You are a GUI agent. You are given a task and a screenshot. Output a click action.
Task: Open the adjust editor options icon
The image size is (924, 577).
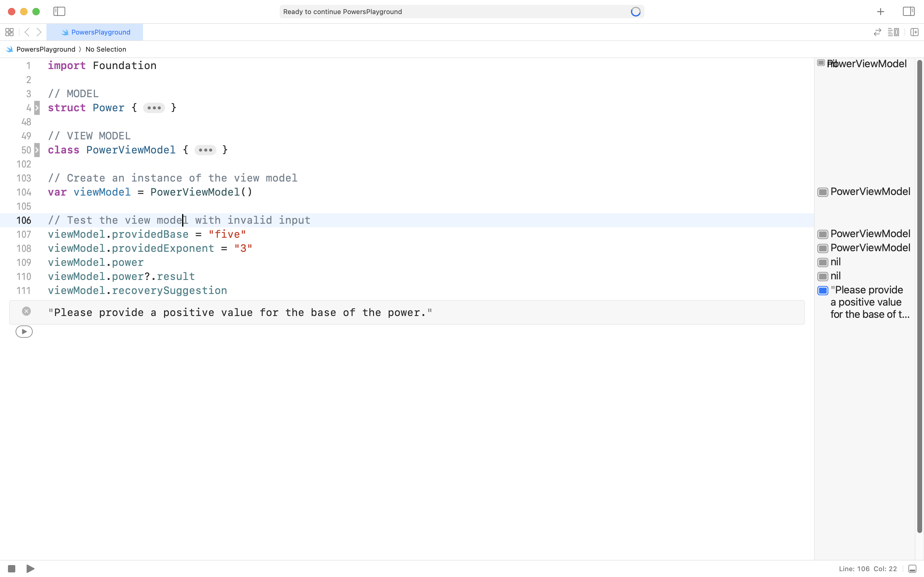tap(893, 32)
